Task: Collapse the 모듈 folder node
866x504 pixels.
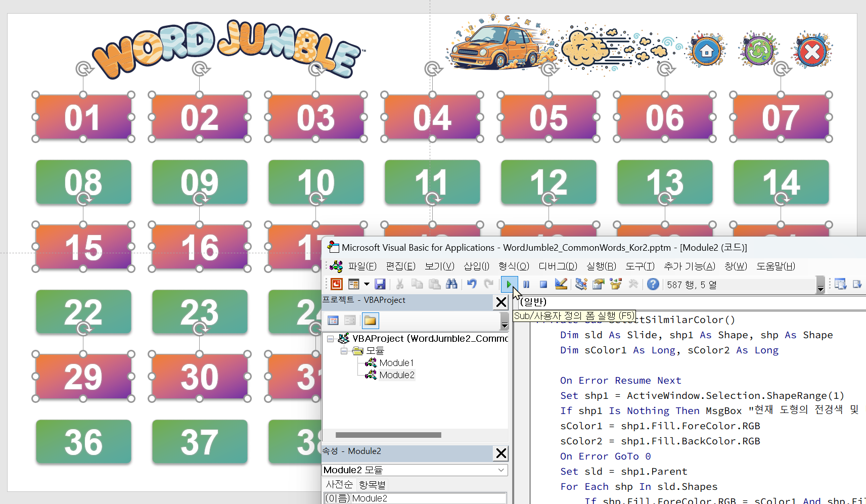Action: 344,351
